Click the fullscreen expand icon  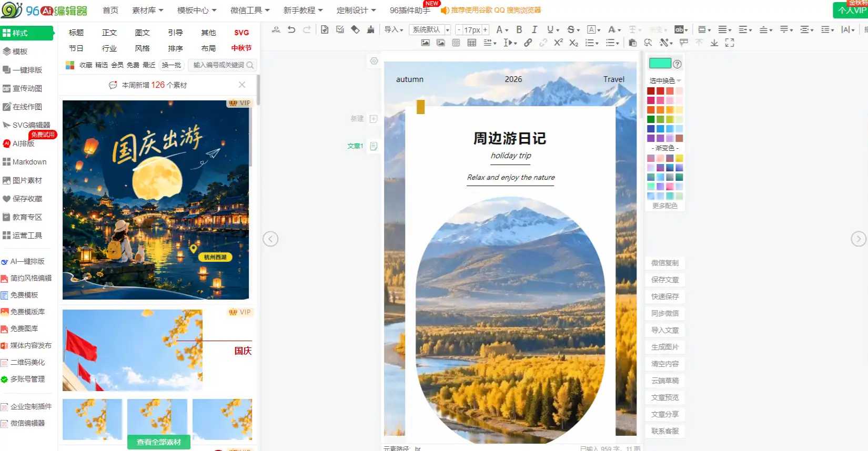[x=730, y=43]
